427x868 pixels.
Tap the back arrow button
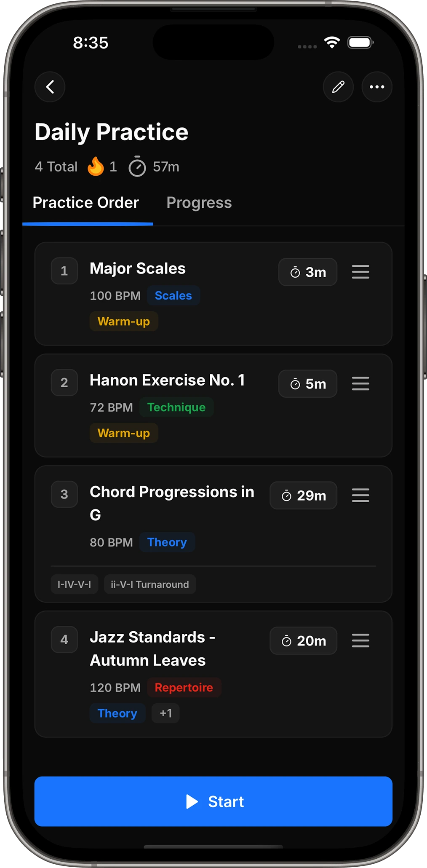50,87
